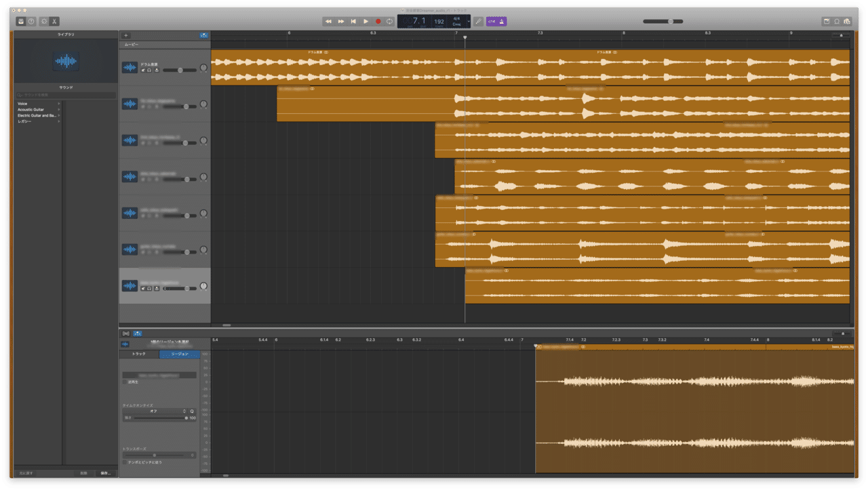The width and height of the screenshot is (868, 490).
Task: Adjust the ドラム音源 track volume slider
Action: 180,70
